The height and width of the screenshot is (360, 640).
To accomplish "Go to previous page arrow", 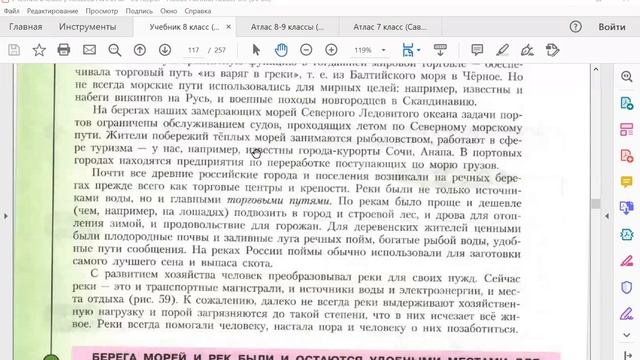I will (140, 50).
